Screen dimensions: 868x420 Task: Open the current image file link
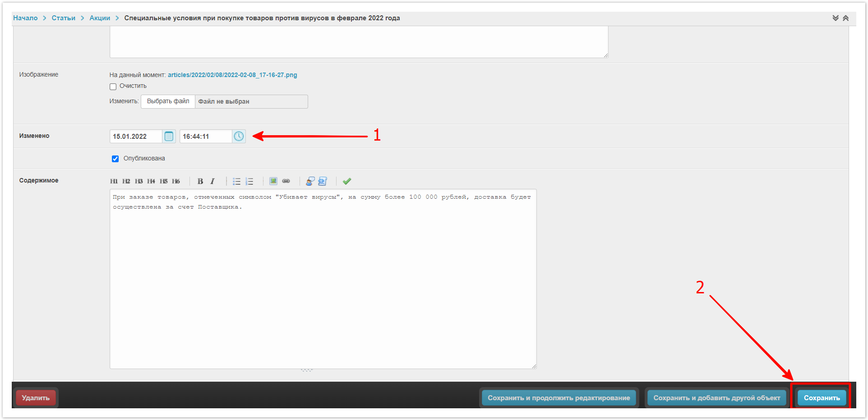232,75
